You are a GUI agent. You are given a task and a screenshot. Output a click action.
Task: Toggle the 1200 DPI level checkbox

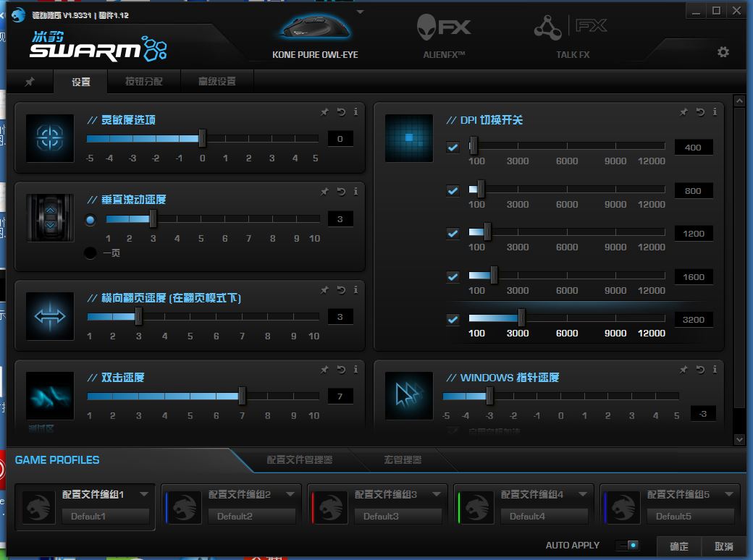(x=453, y=233)
